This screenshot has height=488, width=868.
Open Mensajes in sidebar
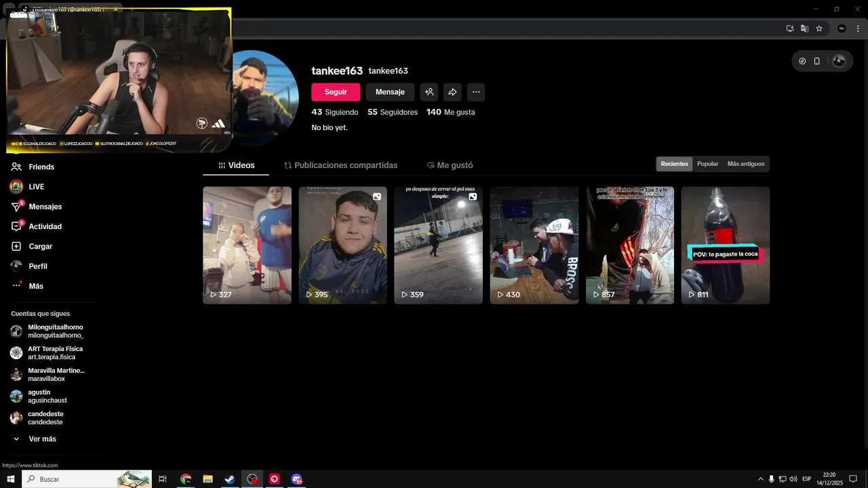tap(45, 207)
